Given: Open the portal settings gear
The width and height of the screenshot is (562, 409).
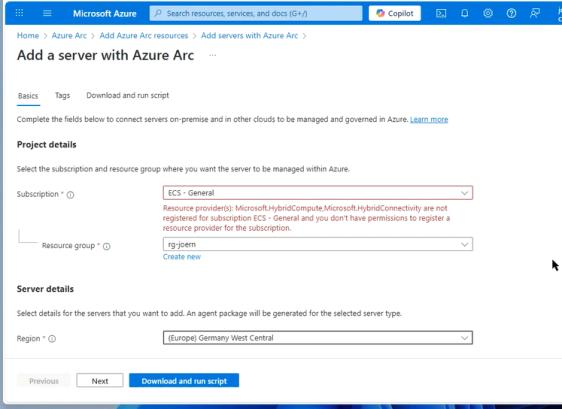Looking at the screenshot, I should pyautogui.click(x=488, y=13).
